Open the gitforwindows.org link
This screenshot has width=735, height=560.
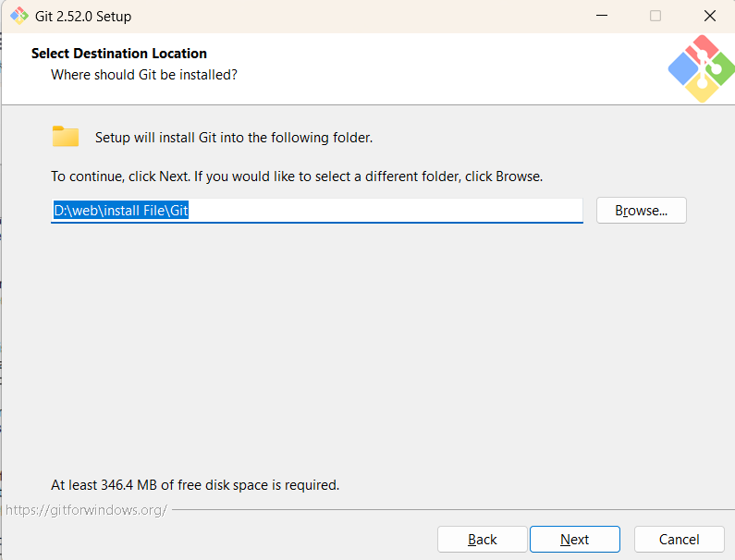[x=86, y=510]
